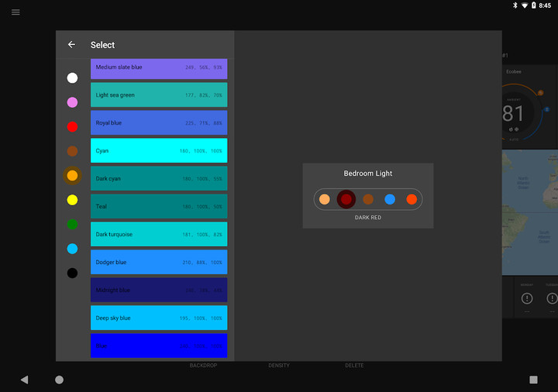558x392 pixels.
Task: Pick the black color category circle
Action: pos(72,273)
